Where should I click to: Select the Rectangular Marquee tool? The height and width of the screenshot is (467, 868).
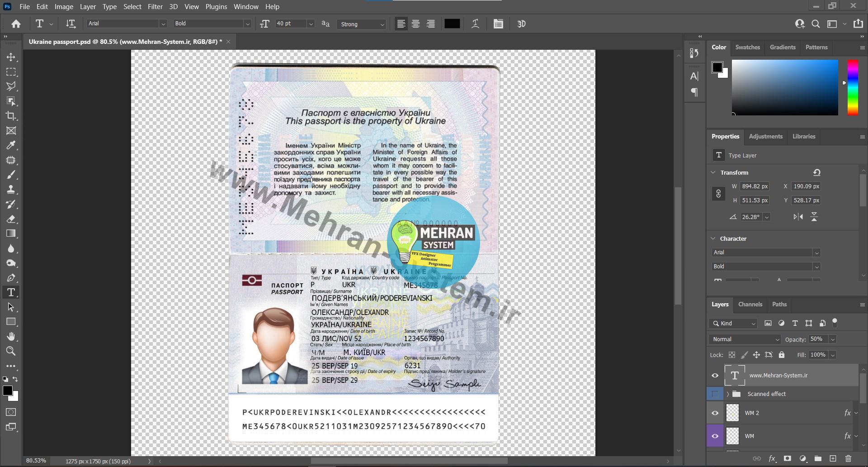pyautogui.click(x=11, y=72)
